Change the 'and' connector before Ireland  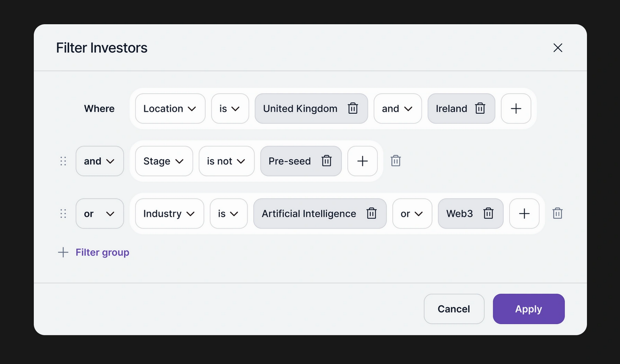(397, 108)
